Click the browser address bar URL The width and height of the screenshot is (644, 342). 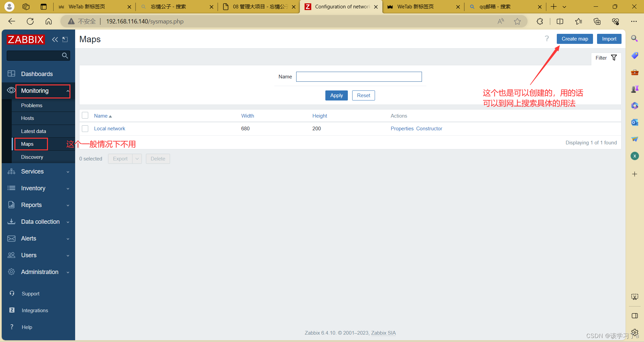tap(145, 21)
